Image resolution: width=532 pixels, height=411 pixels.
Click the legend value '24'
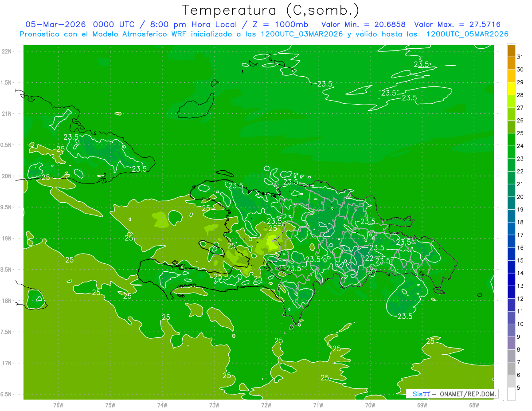(x=520, y=146)
